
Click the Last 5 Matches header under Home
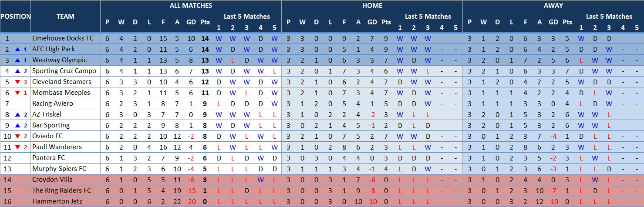pyautogui.click(x=428, y=17)
